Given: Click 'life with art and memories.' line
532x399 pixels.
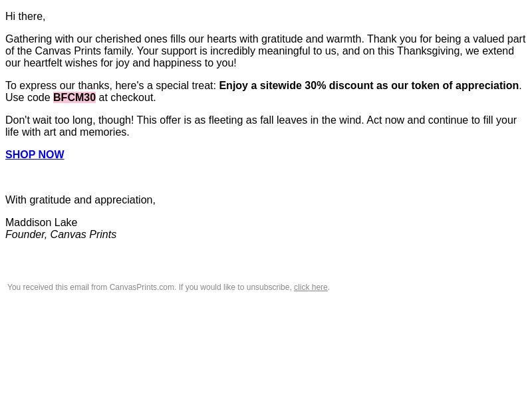Looking at the screenshot, I should coord(67,132).
